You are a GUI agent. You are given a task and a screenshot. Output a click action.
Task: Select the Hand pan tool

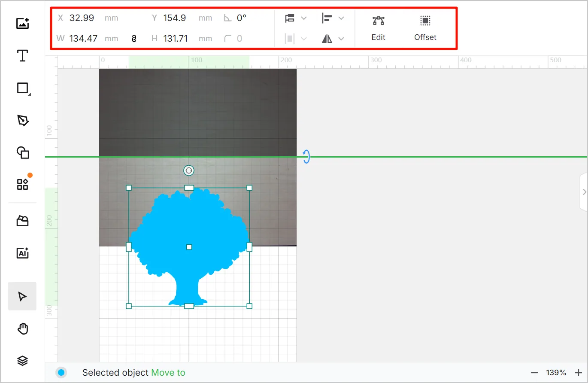pyautogui.click(x=22, y=329)
